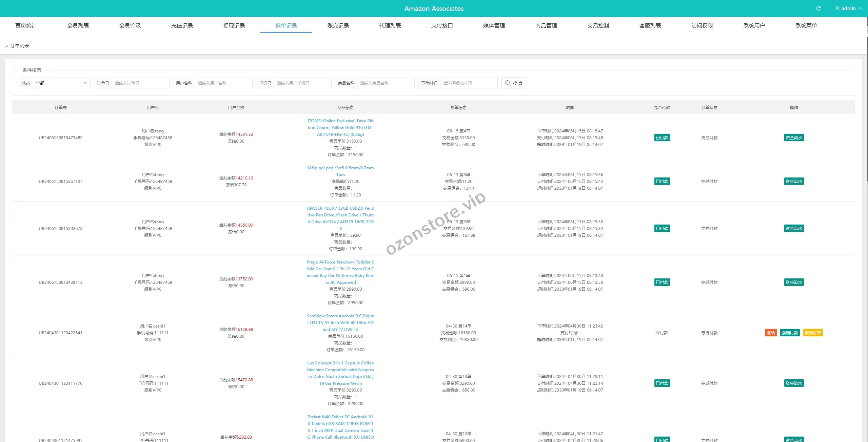Viewport: 868px width, 442px height.
Task: Click the 订单列表 breadcrumb arrow
Action: tap(6, 46)
